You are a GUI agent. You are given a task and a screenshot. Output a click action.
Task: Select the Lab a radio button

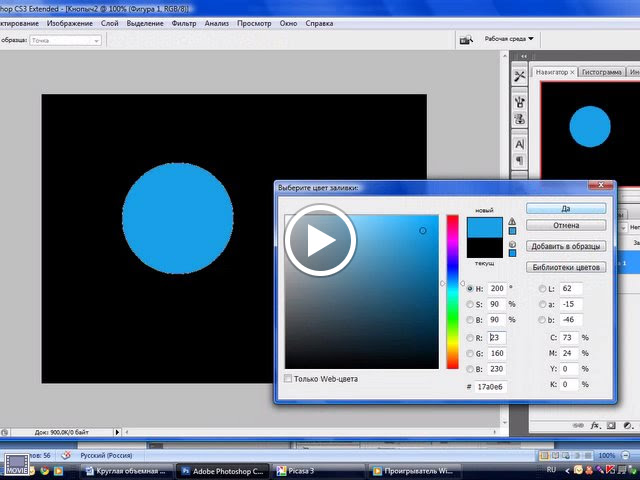[542, 304]
